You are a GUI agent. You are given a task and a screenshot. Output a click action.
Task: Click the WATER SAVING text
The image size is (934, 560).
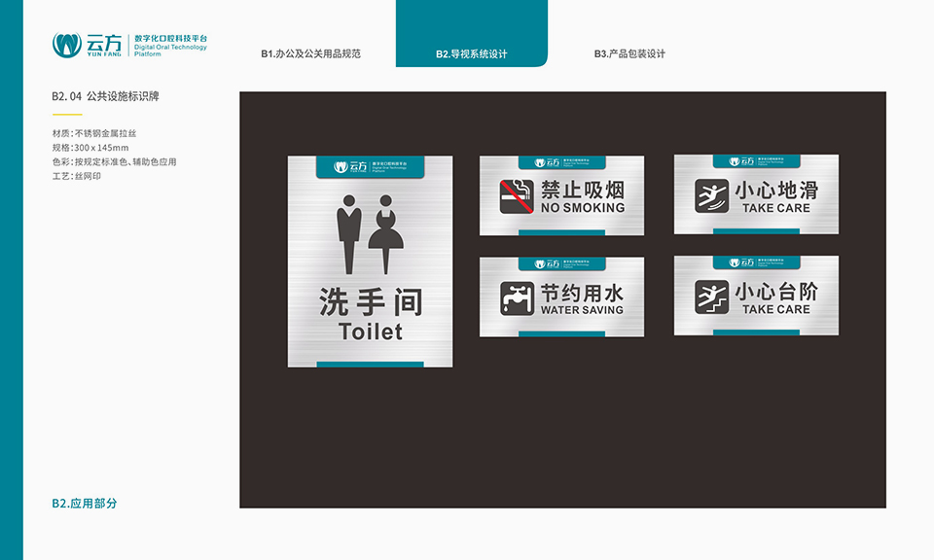[581, 310]
